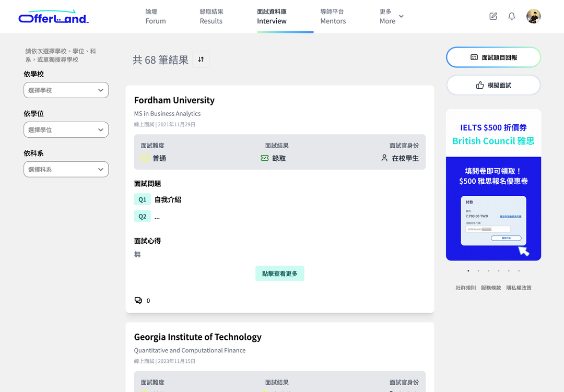
Task: Open the compose post pencil icon
Action: pos(493,16)
